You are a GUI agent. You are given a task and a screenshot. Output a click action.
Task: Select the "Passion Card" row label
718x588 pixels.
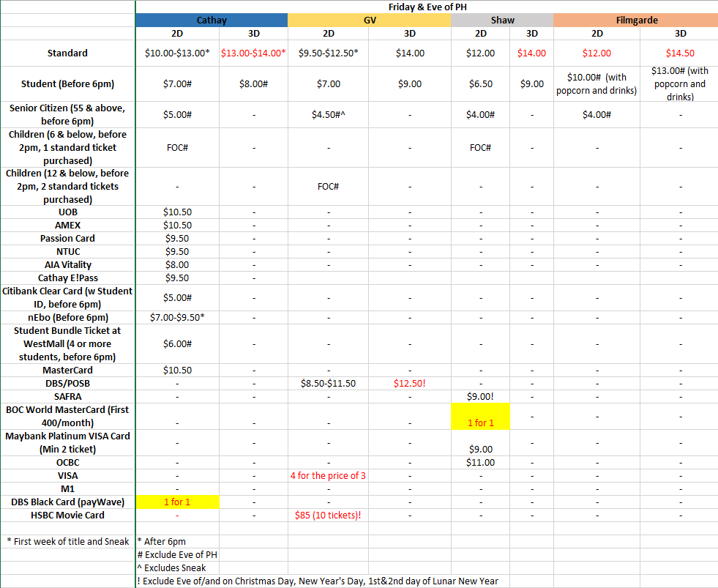67,238
